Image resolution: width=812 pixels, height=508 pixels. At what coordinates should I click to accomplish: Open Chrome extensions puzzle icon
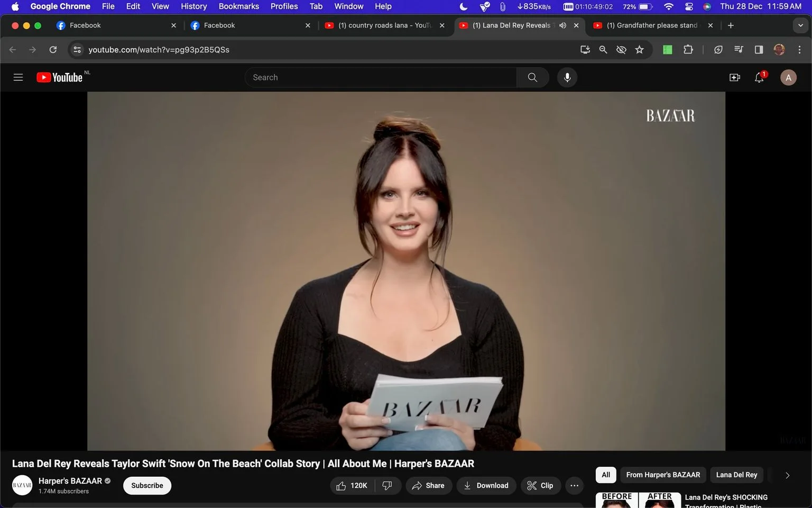pyautogui.click(x=688, y=50)
